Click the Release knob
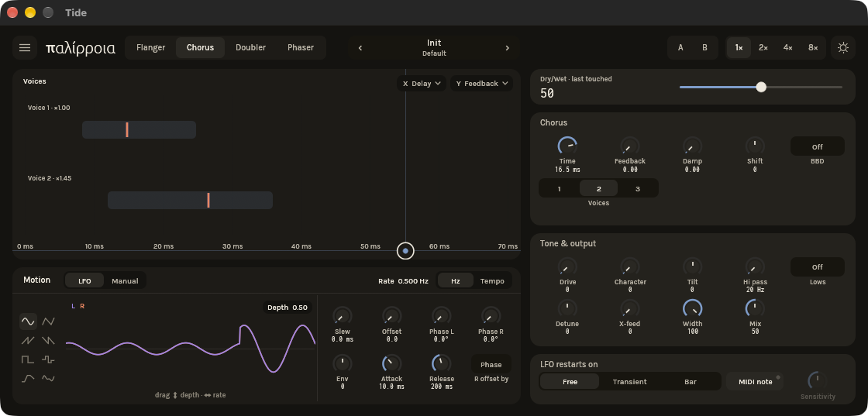This screenshot has width=868, height=416. (x=441, y=363)
